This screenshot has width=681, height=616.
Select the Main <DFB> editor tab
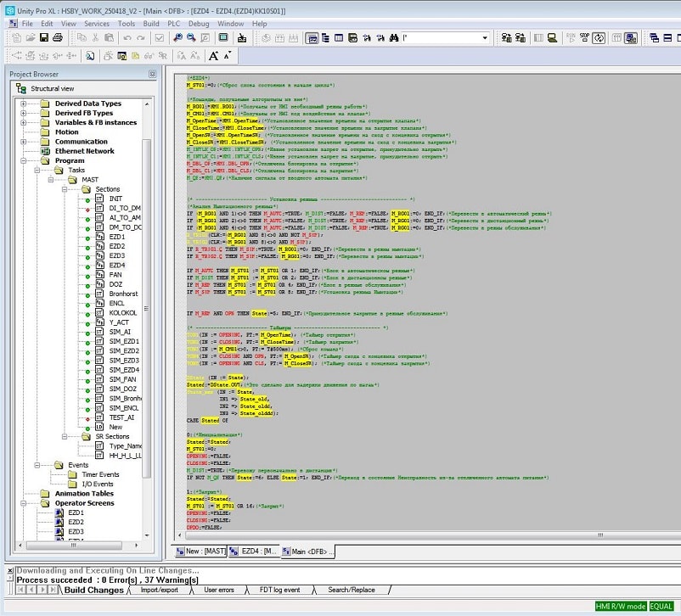pyautogui.click(x=308, y=552)
